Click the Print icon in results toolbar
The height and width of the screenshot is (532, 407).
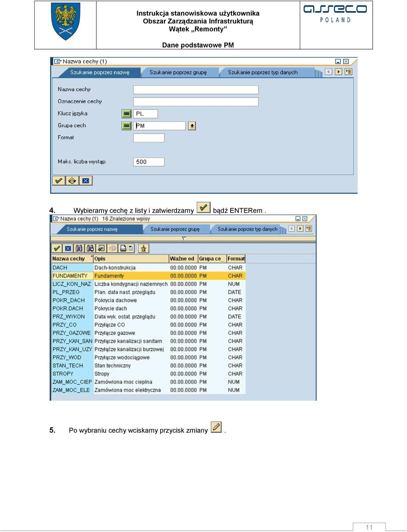[123, 248]
